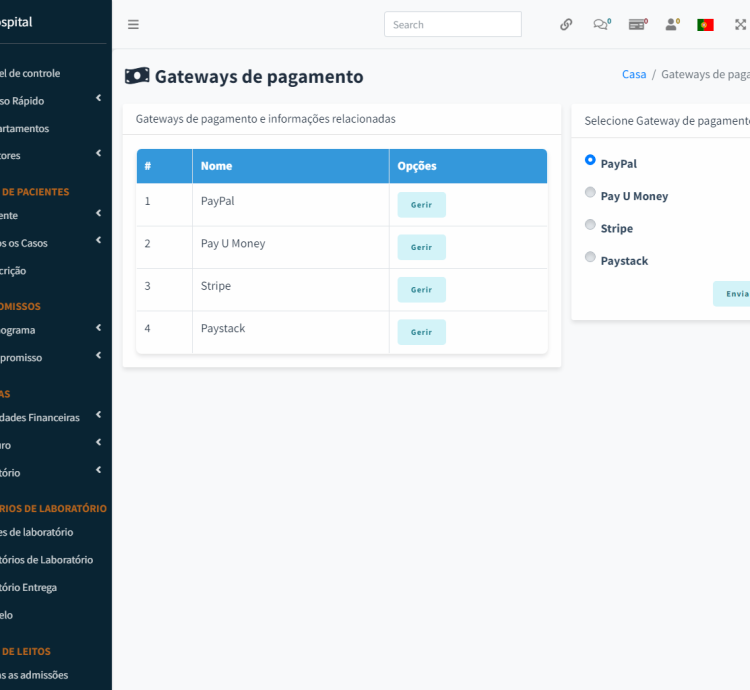Open the Portuguese flag language selector

(x=705, y=25)
